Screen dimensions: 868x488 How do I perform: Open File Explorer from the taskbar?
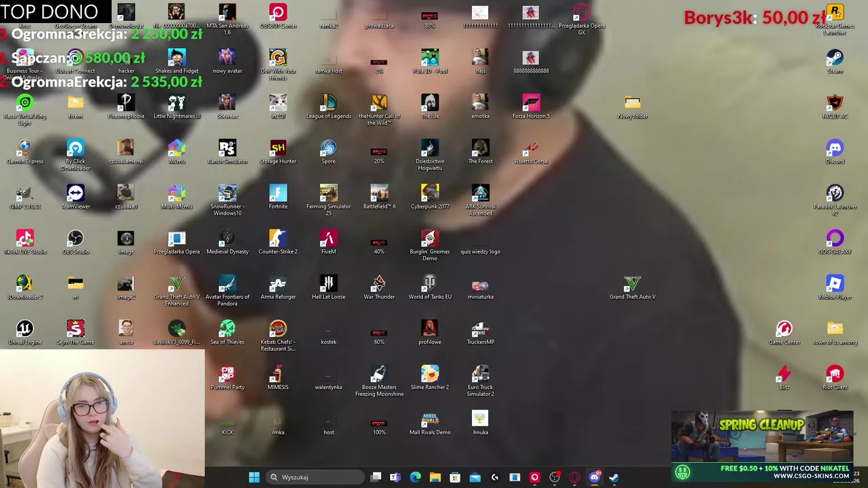435,477
